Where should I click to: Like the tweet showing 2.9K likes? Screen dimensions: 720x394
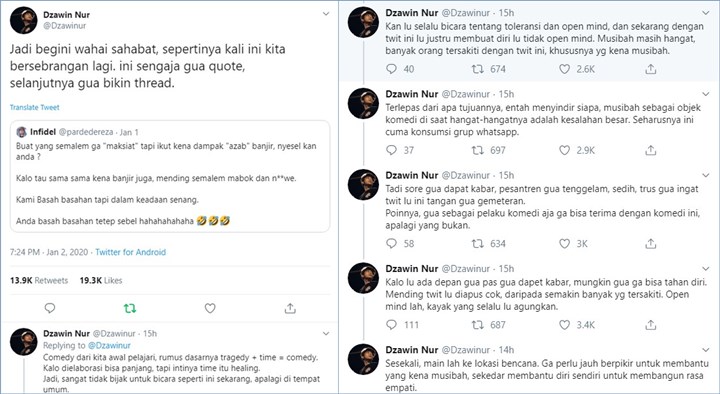click(564, 150)
